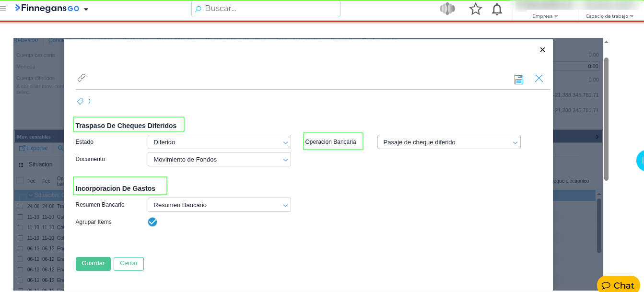
Task: Click the page vertical scrollbar
Action: [606, 120]
